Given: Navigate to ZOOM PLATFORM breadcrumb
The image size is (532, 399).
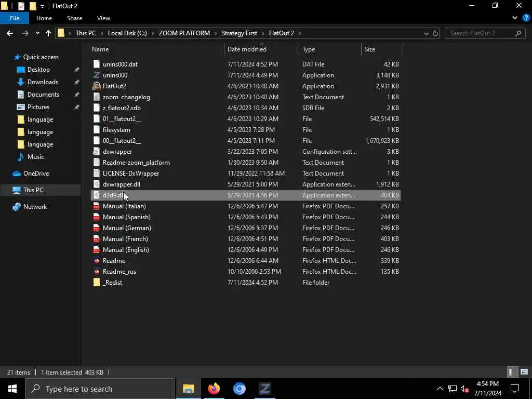Looking at the screenshot, I should [x=184, y=33].
